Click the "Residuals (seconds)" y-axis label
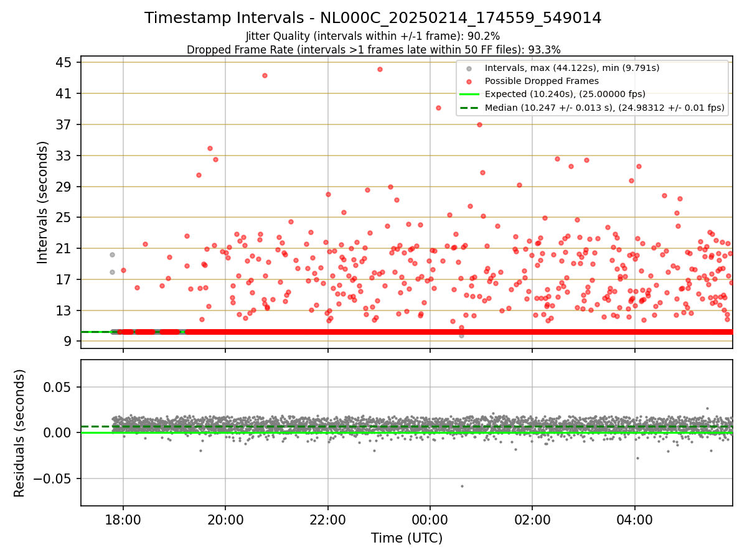Viewport: 747px width, 560px height. coord(20,433)
